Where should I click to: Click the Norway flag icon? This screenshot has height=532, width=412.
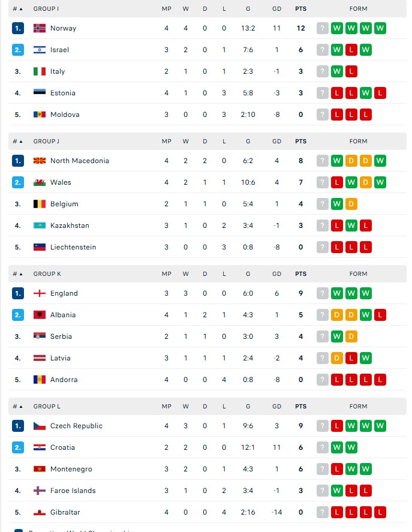tap(40, 28)
